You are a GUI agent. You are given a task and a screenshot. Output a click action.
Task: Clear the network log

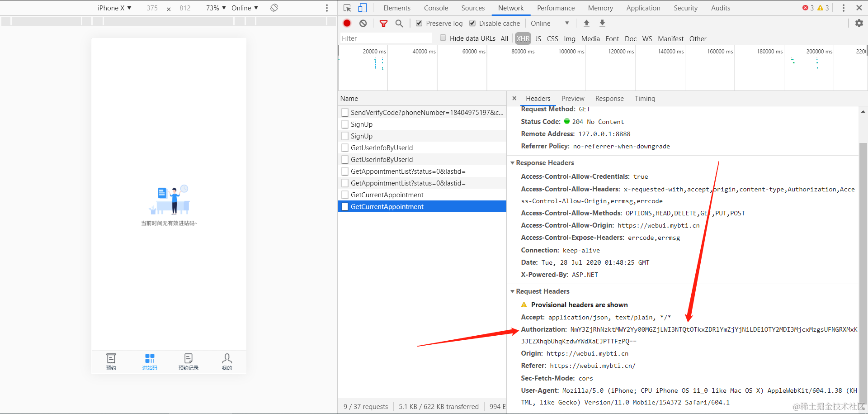click(363, 23)
